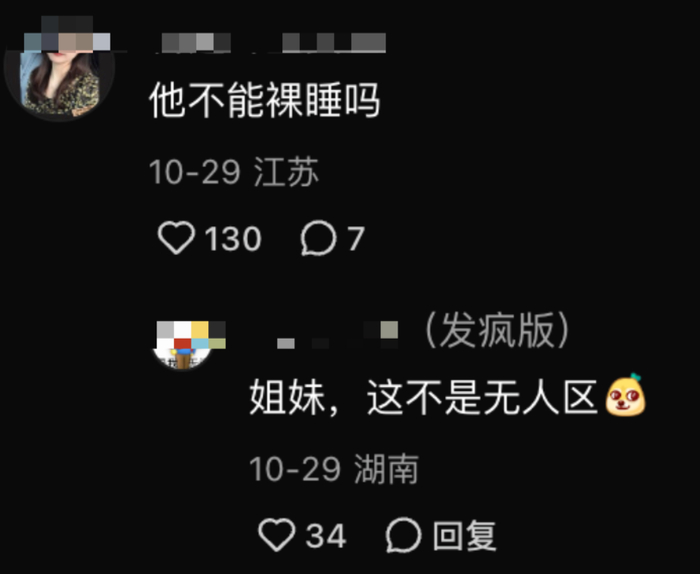This screenshot has height=574, width=700.
Task: Click the 34 like count number
Action: [x=326, y=535]
